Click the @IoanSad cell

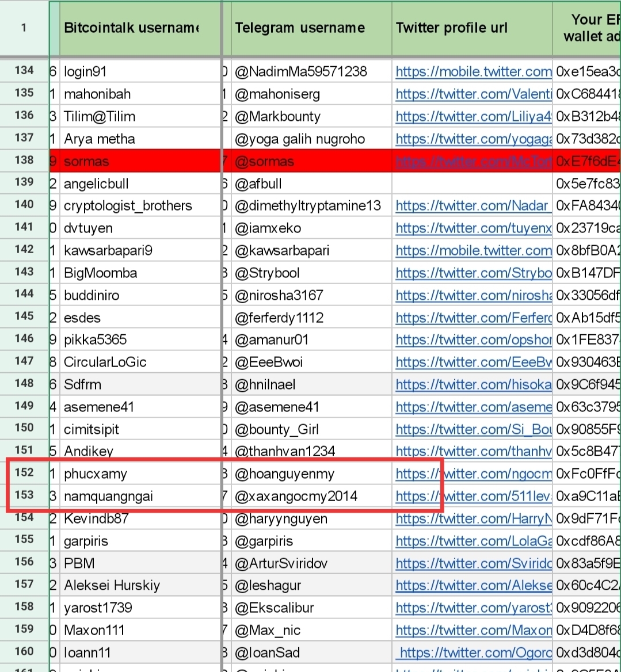[311, 652]
